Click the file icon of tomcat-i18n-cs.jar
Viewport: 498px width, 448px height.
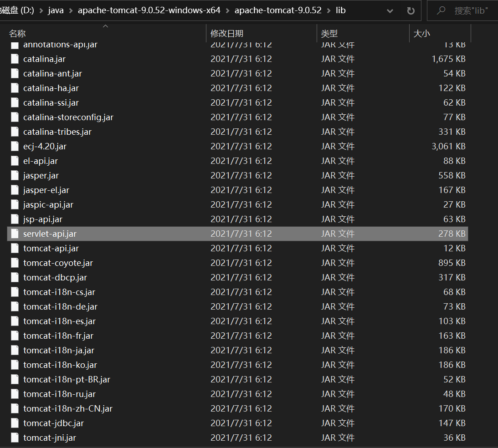click(15, 292)
